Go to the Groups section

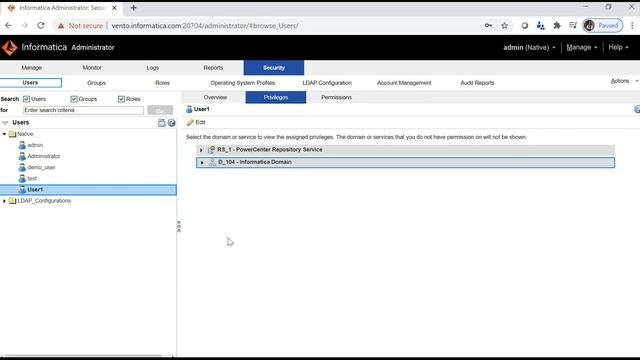[96, 83]
